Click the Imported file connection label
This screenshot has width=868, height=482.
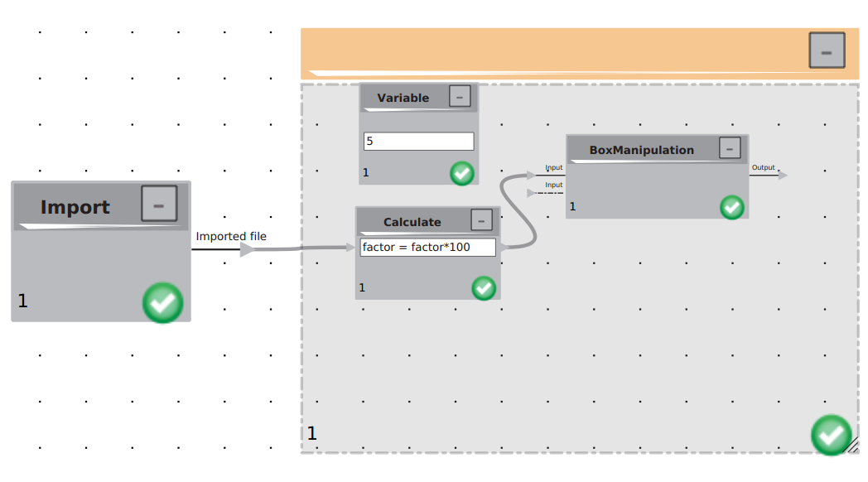coord(231,236)
